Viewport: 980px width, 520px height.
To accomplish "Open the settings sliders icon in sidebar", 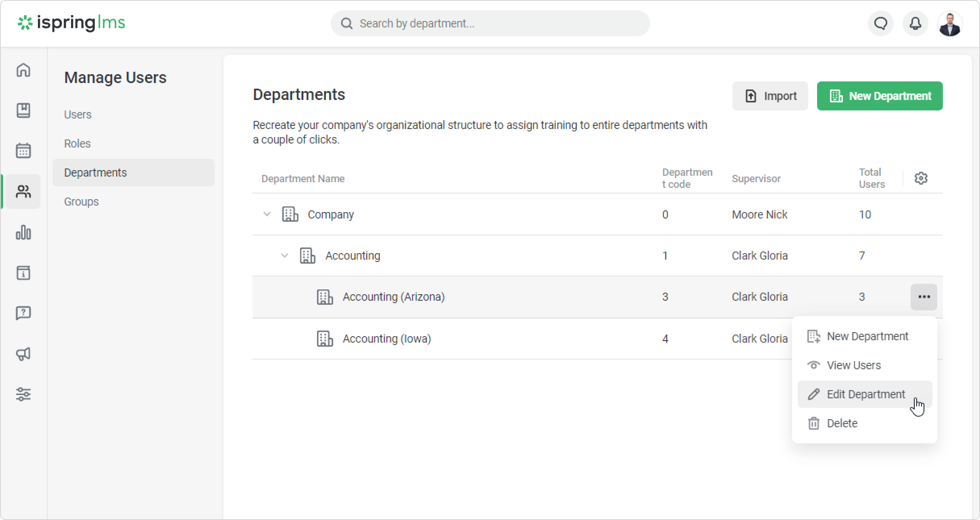I will click(x=23, y=394).
